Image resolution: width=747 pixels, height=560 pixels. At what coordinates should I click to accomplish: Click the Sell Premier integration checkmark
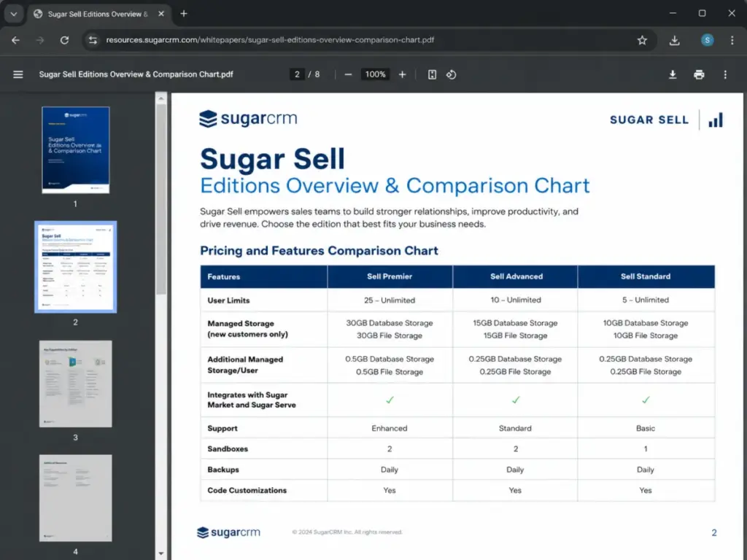[390, 400]
